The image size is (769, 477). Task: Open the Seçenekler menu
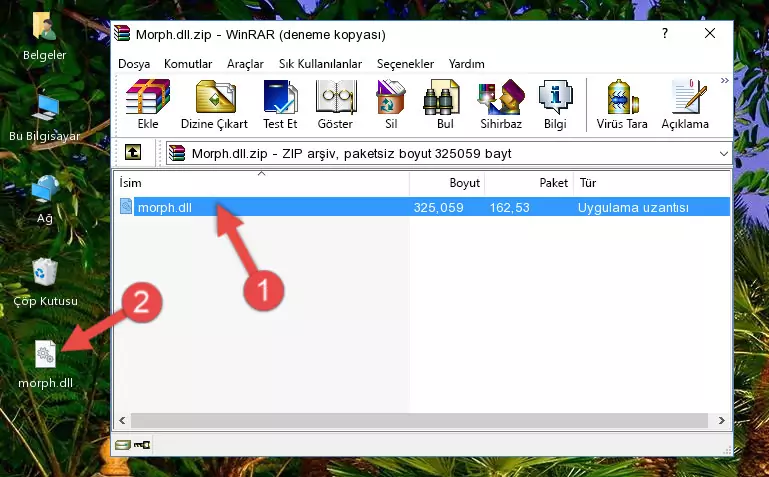(405, 64)
